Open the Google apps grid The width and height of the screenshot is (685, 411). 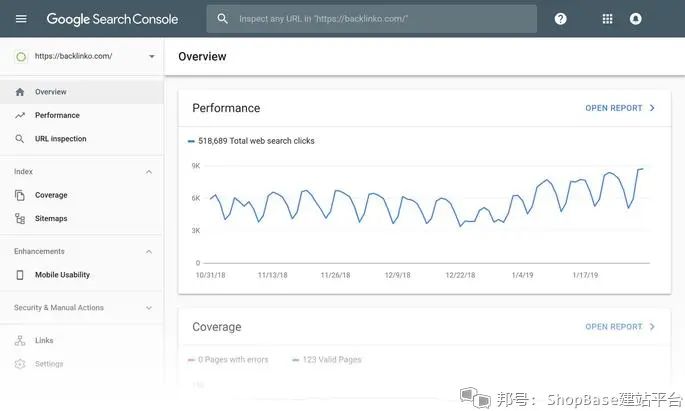(607, 19)
